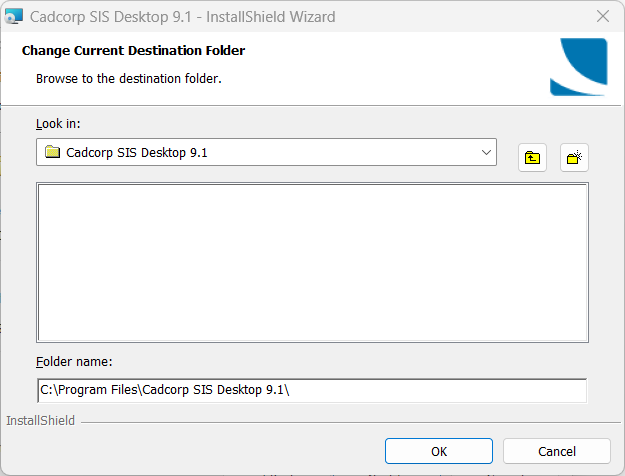Click the installer icon in the title bar
625x476 pixels.
click(x=14, y=16)
